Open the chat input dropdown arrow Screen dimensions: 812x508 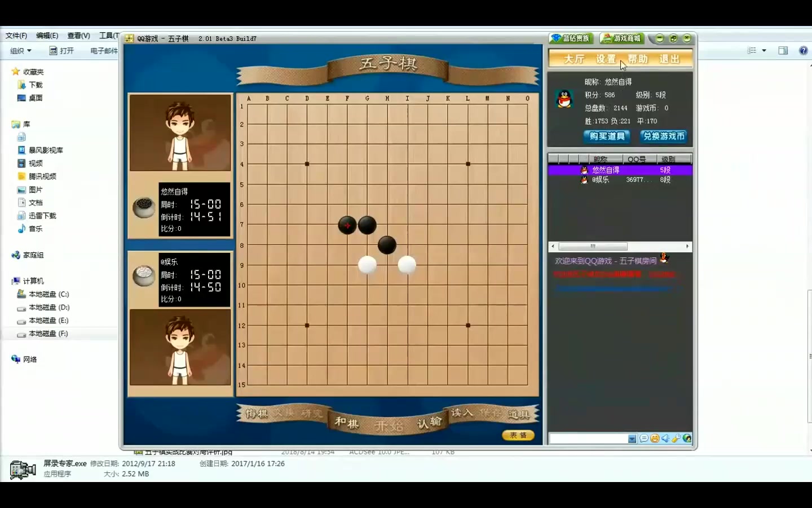point(632,439)
